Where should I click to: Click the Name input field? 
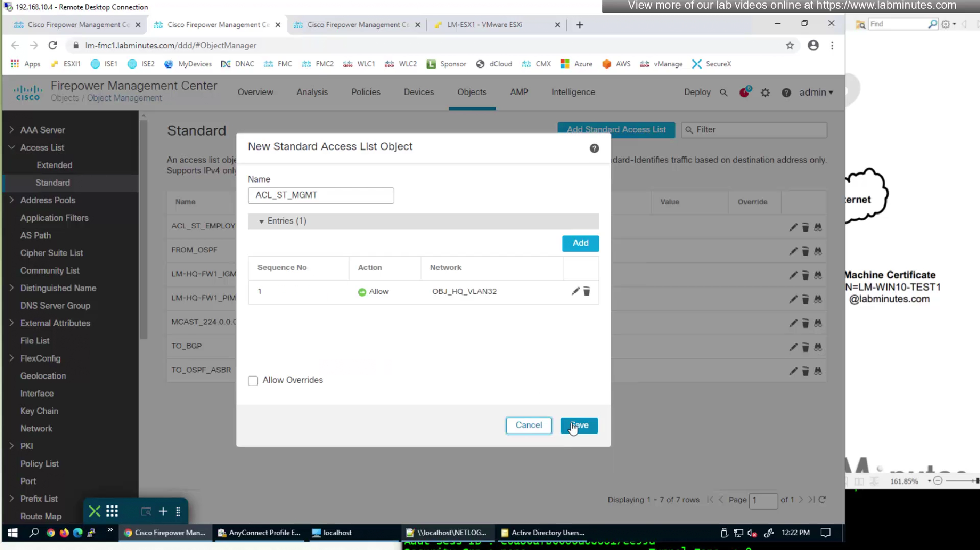pyautogui.click(x=321, y=195)
